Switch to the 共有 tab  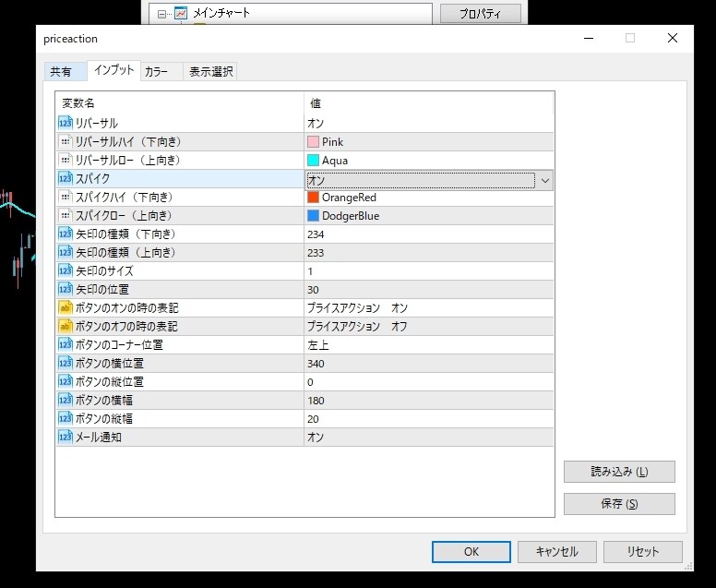(x=66, y=72)
